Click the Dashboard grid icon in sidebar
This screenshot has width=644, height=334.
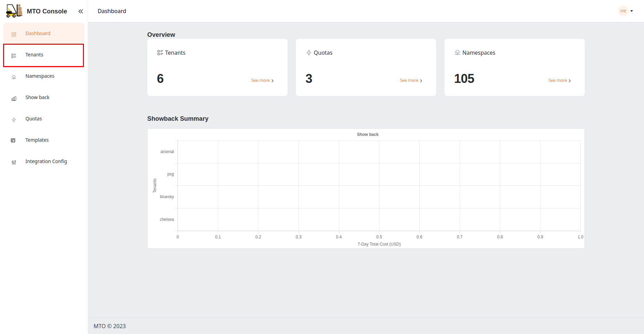click(14, 34)
